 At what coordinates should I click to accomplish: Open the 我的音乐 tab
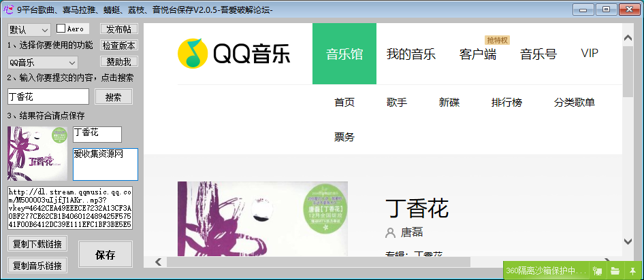410,54
